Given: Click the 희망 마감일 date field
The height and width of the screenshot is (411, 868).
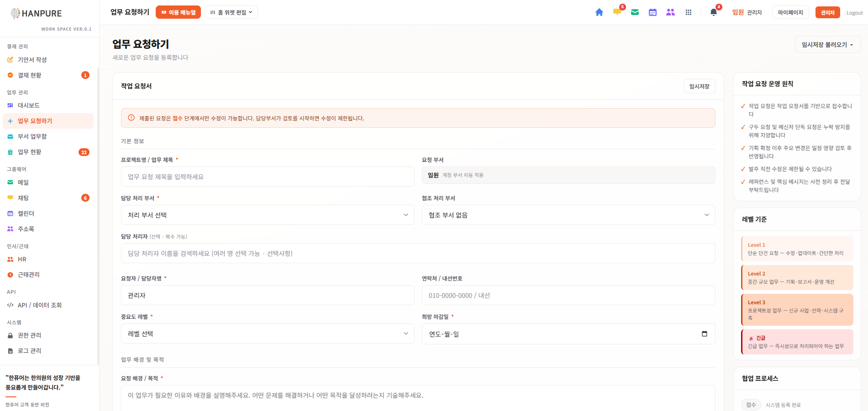Looking at the screenshot, I should click(568, 334).
